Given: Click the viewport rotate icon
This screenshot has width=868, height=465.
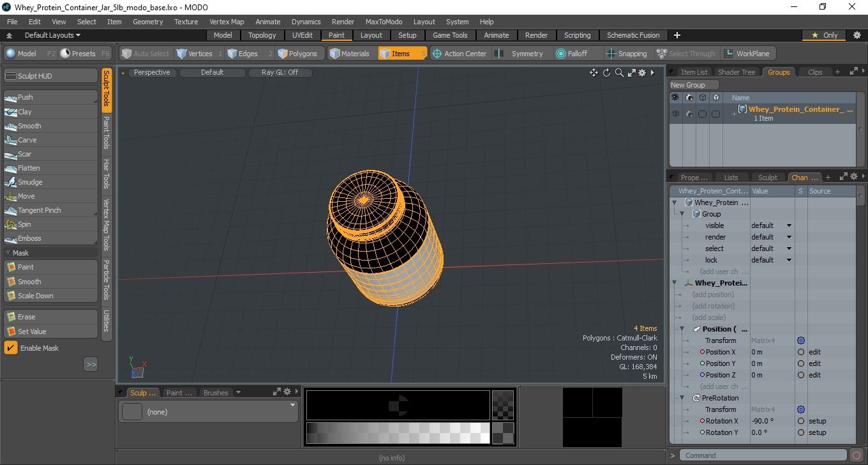Looking at the screenshot, I should pos(606,73).
